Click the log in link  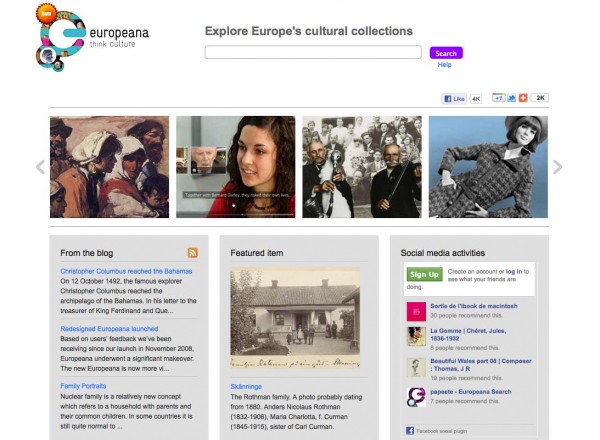(x=514, y=271)
